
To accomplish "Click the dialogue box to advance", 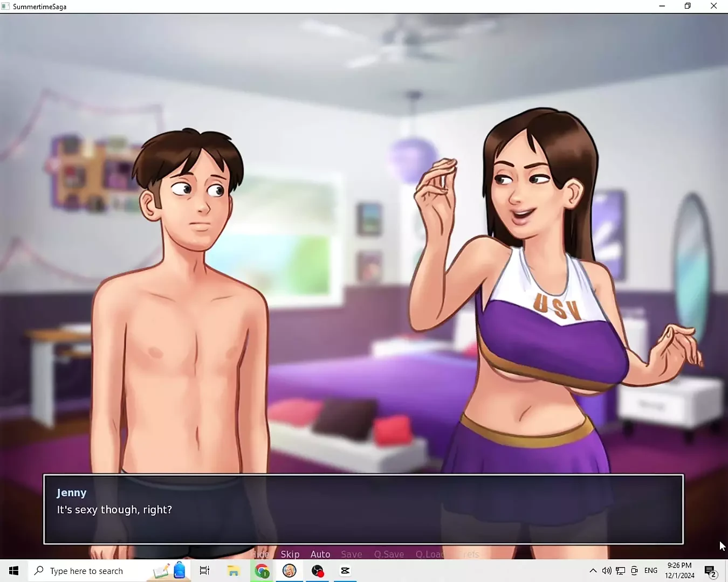I will pos(363,509).
